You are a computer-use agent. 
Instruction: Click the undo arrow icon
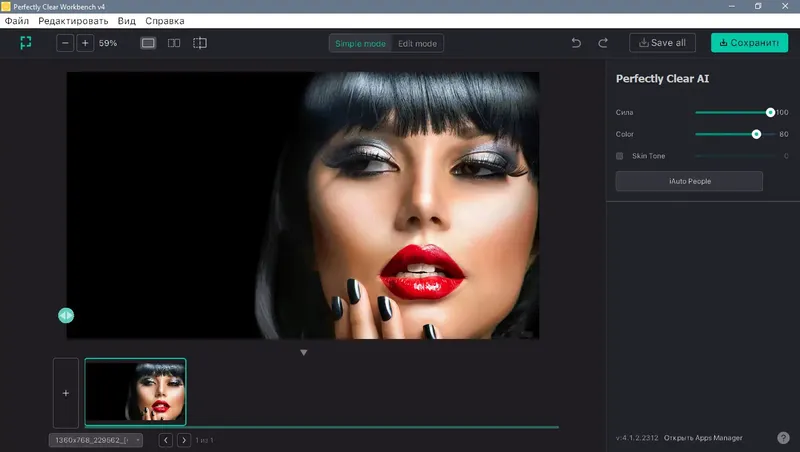coord(576,43)
